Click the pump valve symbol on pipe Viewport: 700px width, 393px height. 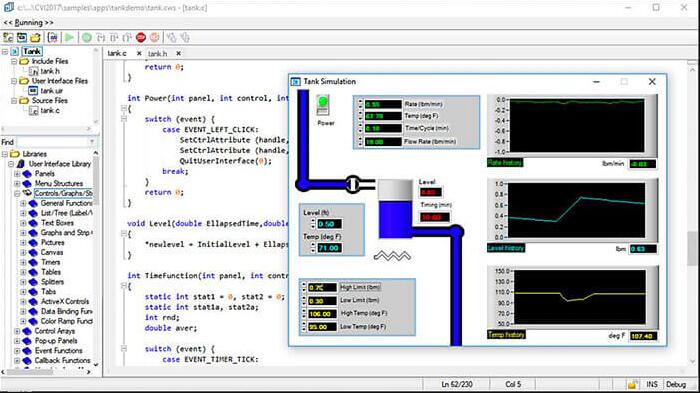(353, 184)
